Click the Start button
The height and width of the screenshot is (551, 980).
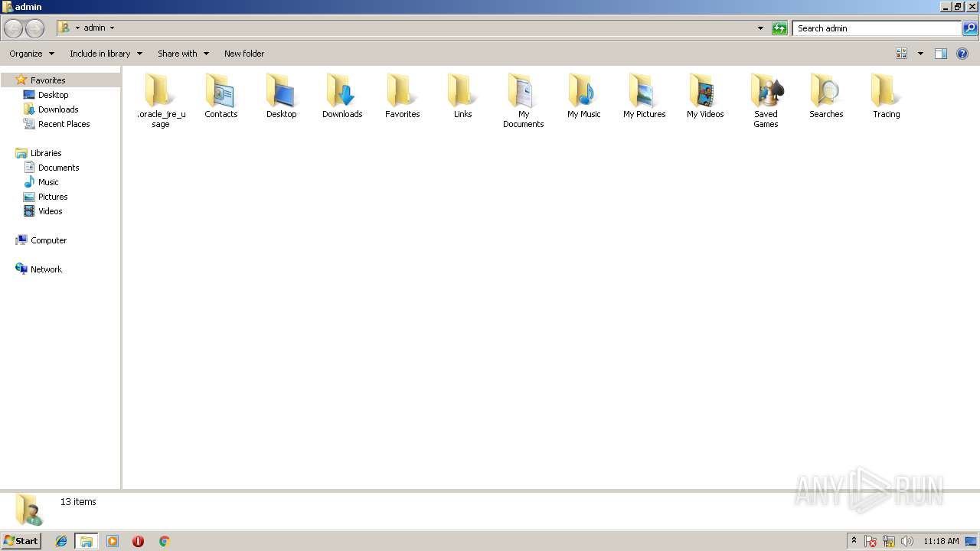pyautogui.click(x=21, y=541)
